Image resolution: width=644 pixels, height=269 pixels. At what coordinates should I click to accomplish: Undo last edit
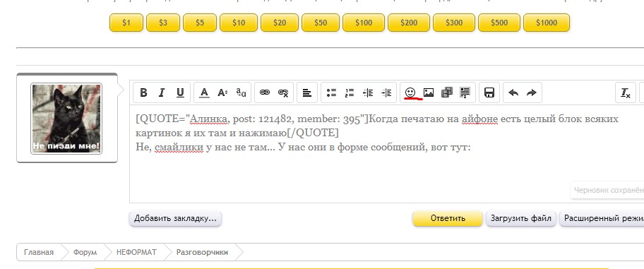tap(513, 92)
